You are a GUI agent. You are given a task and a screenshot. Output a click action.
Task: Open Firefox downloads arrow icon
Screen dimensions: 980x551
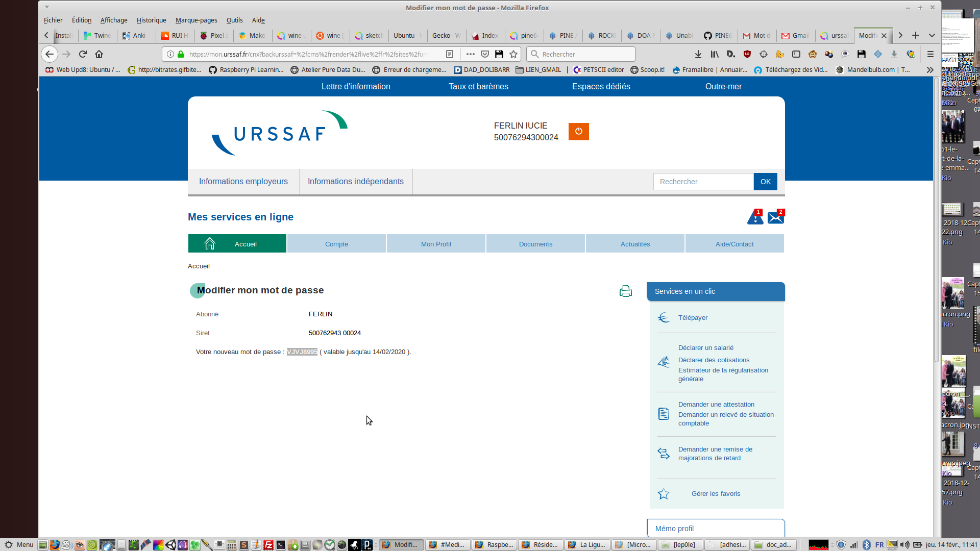pos(698,54)
